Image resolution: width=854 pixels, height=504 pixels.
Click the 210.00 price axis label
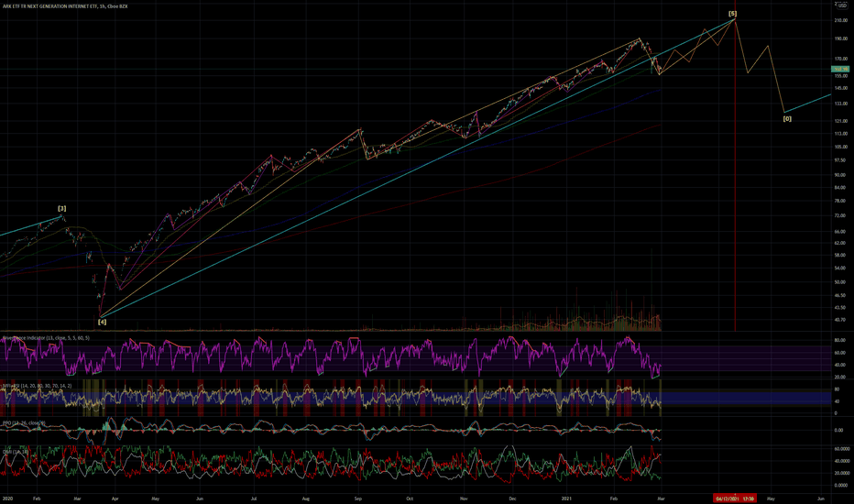click(x=841, y=21)
